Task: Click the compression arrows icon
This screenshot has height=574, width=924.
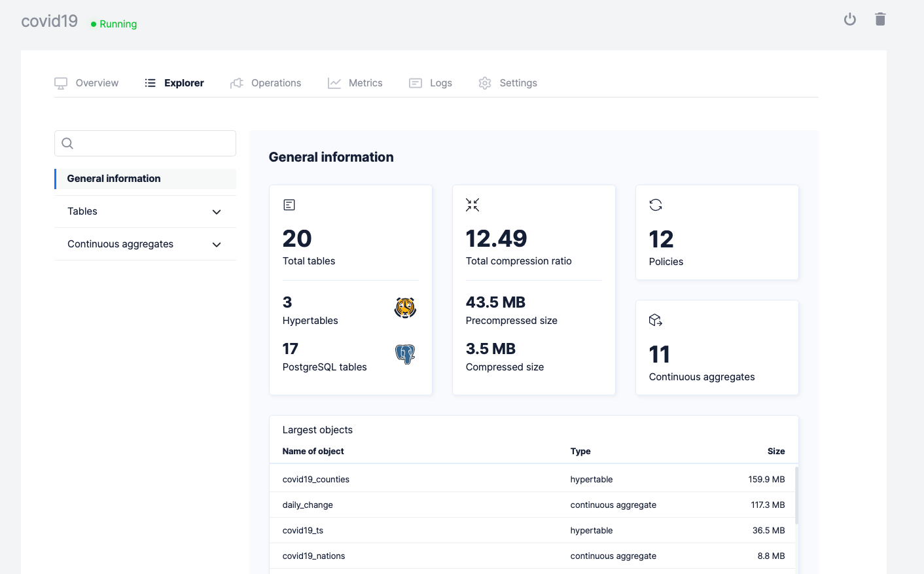Action: (472, 205)
